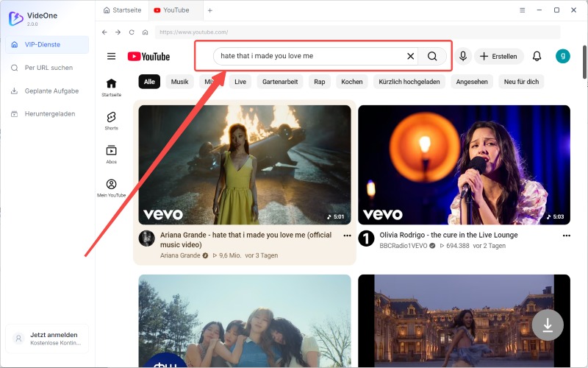Click the search magnifier button

(432, 56)
